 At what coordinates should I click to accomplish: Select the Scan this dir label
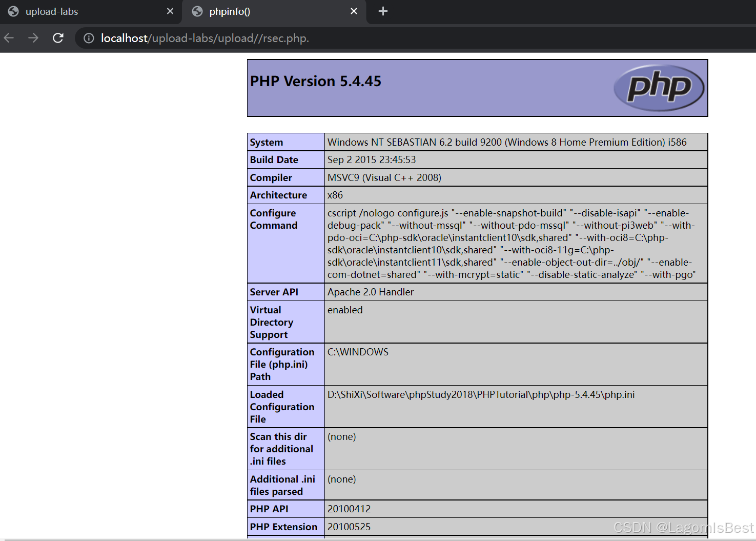[281, 449]
